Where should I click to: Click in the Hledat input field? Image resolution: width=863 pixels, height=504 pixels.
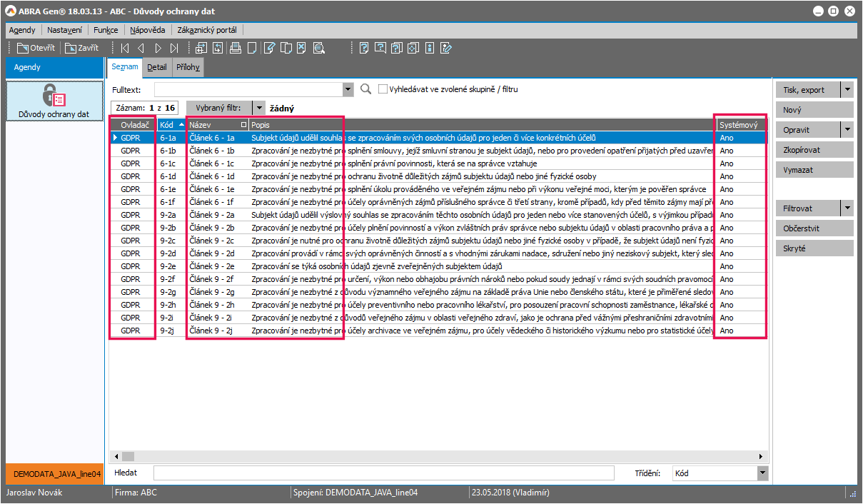pos(383,473)
